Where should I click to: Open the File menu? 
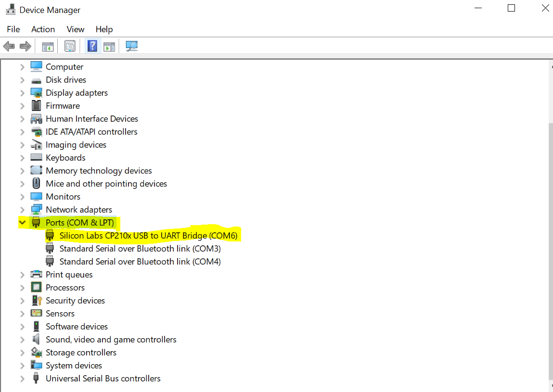point(13,29)
